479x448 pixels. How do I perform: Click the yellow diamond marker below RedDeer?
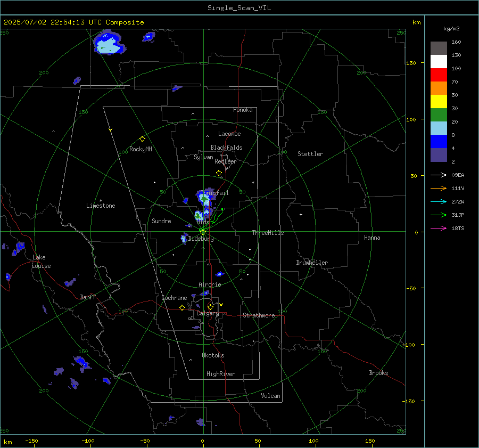(x=219, y=173)
